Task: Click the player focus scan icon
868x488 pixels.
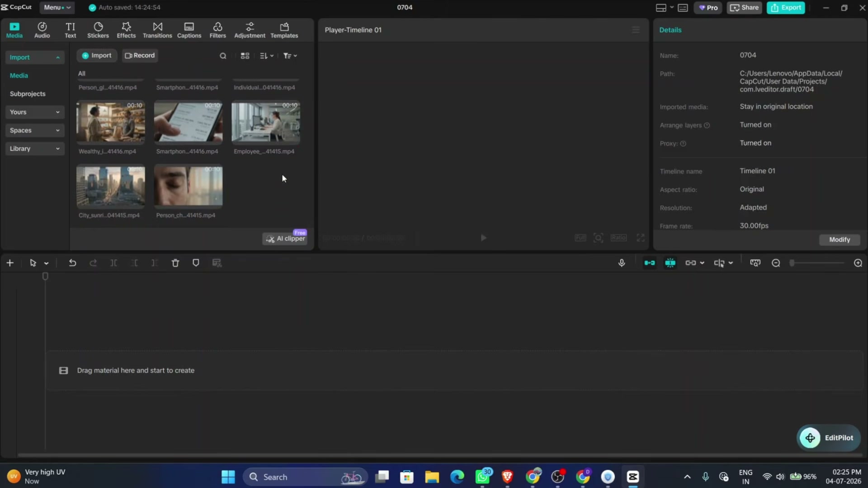Action: (598, 238)
